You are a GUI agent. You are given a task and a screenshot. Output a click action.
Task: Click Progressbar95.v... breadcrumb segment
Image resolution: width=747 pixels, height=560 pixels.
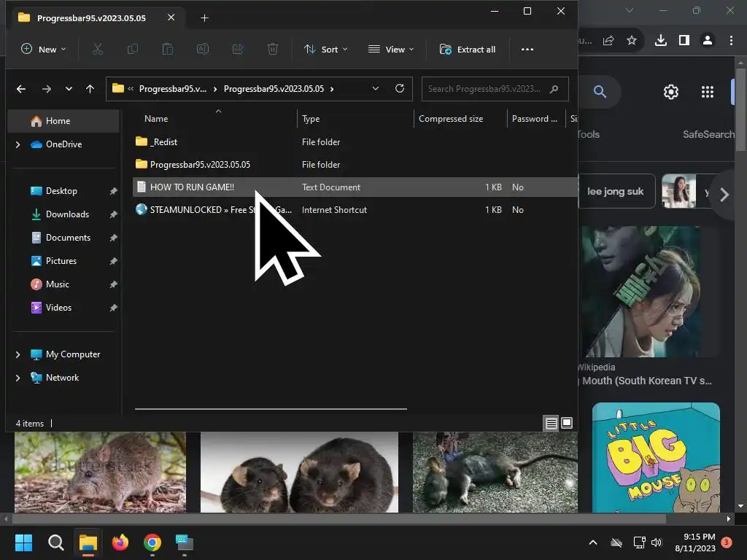(172, 89)
